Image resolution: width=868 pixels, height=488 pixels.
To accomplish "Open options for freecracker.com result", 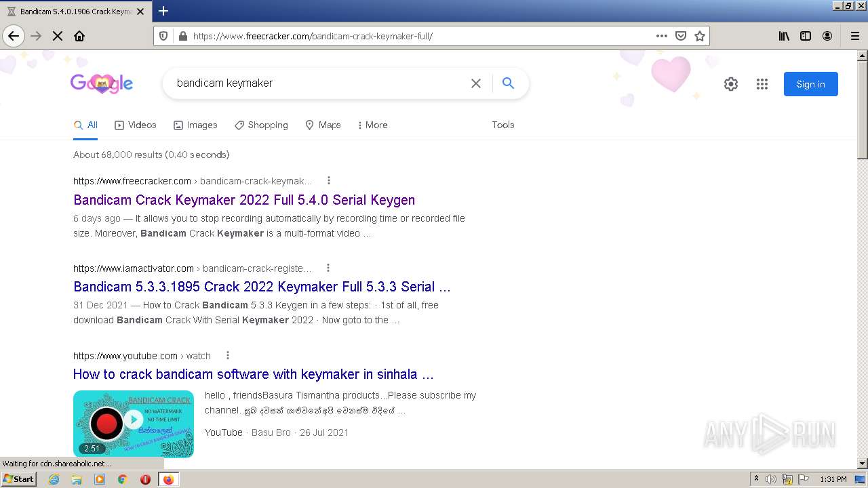I will 329,180.
